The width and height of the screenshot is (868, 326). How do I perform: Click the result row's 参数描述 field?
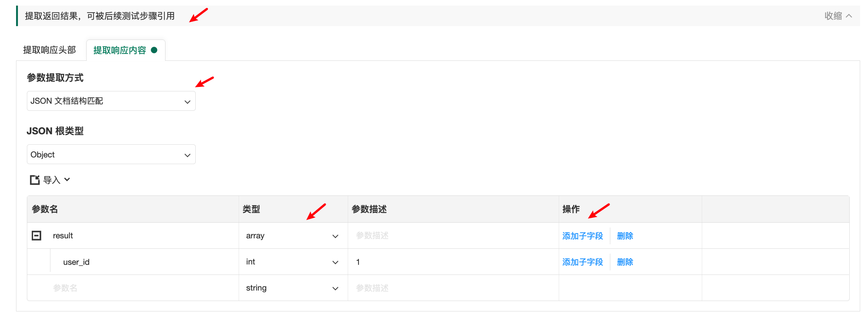point(452,236)
